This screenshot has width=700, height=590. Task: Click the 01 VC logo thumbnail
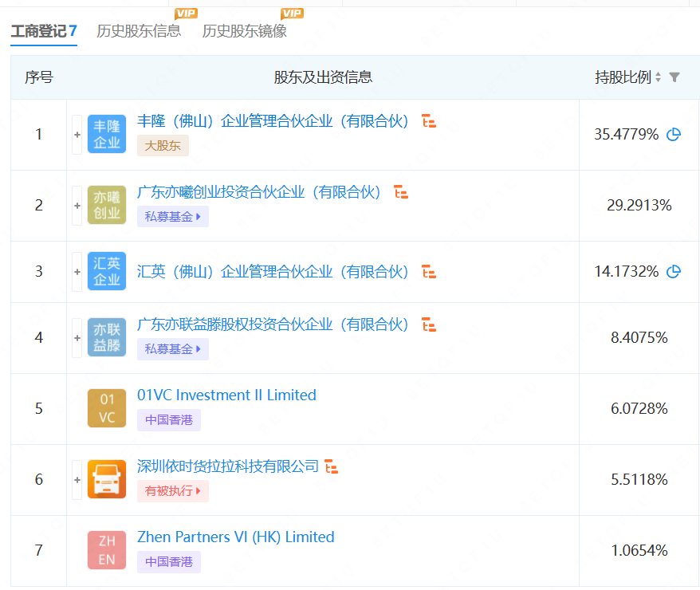tap(107, 408)
